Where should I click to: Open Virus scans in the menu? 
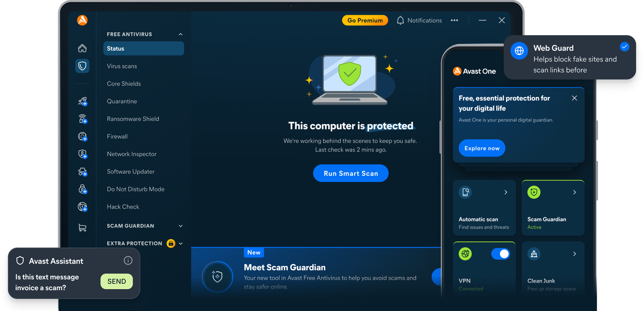(x=122, y=66)
